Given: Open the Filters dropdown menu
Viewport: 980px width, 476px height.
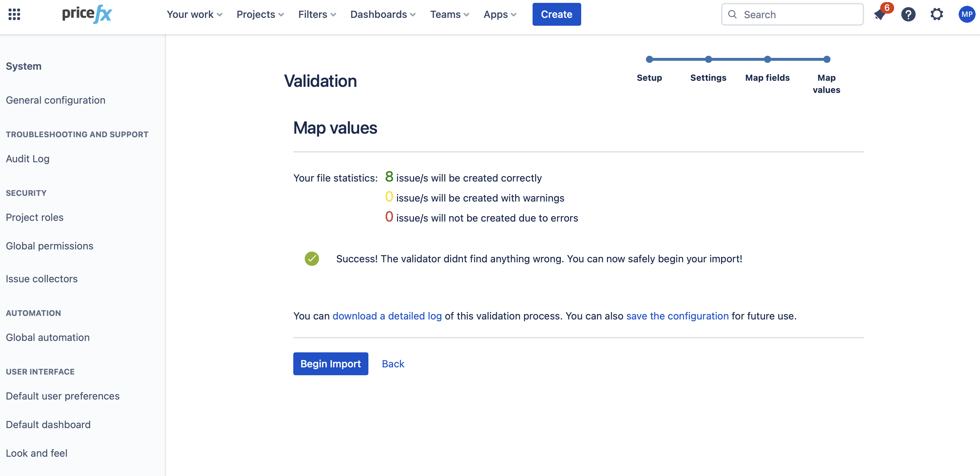Looking at the screenshot, I should [317, 14].
